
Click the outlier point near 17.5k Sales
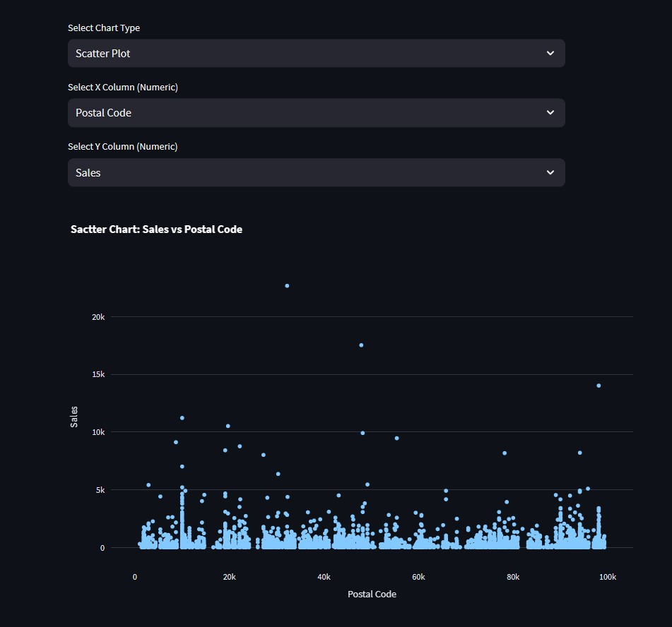point(360,345)
